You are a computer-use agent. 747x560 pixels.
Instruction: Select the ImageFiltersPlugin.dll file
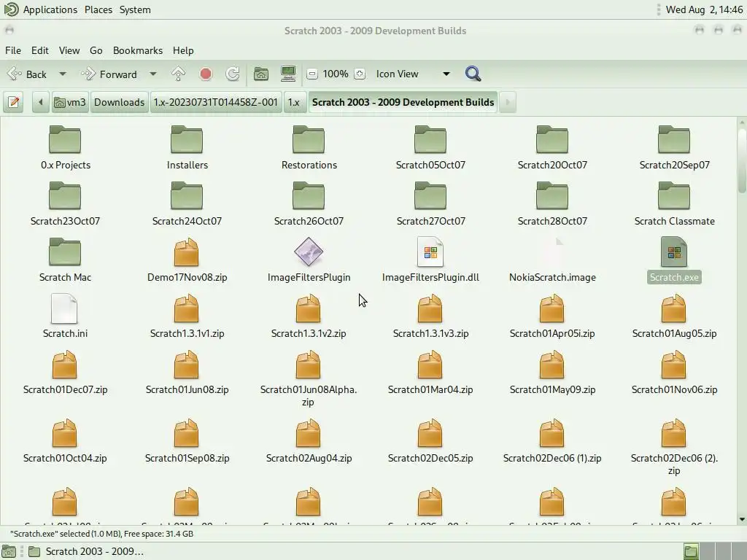click(x=430, y=260)
